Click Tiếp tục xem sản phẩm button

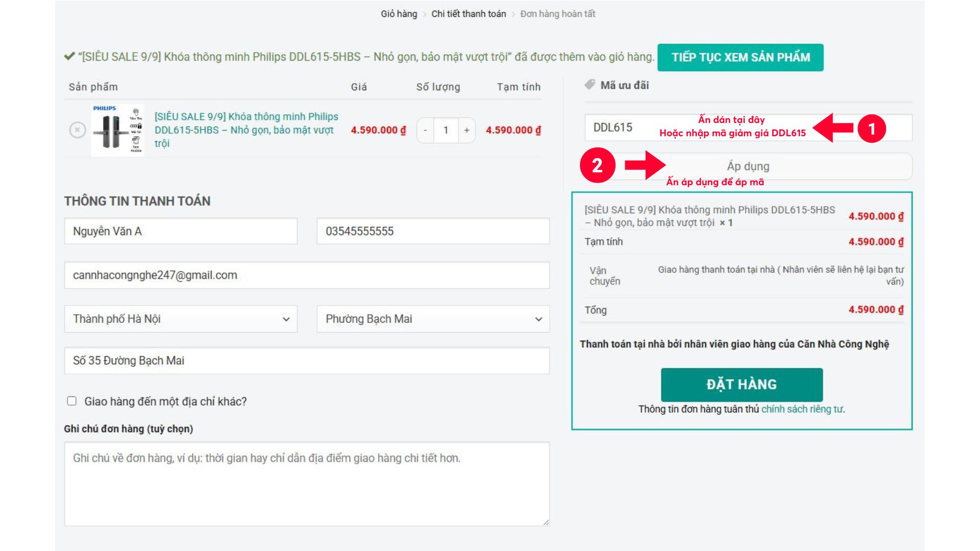click(740, 57)
